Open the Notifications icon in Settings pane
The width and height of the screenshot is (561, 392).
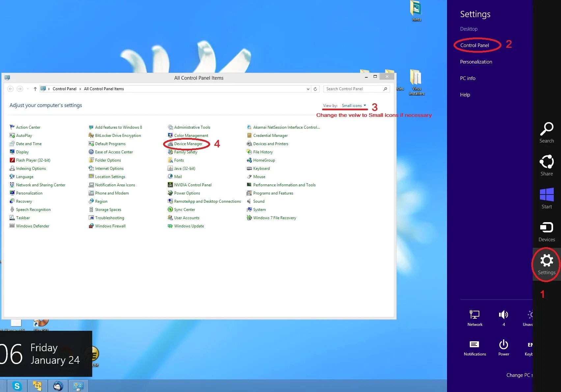(474, 344)
